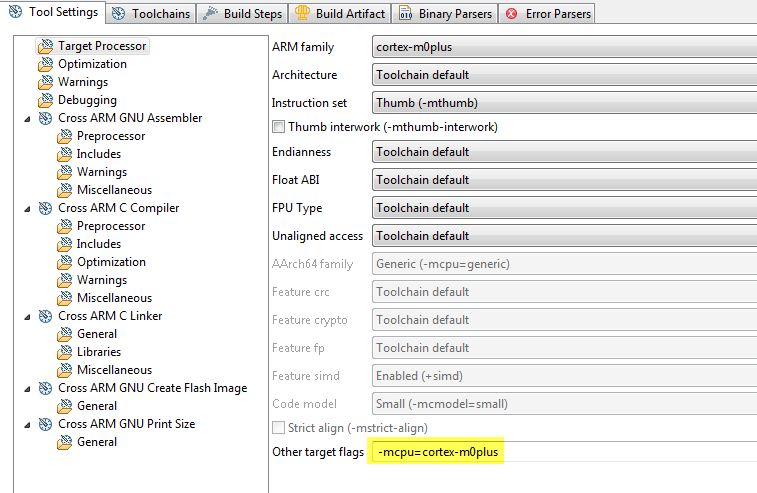Collapse the Cross ARM C Linker node
Image resolution: width=757 pixels, height=493 pixels.
tap(28, 317)
